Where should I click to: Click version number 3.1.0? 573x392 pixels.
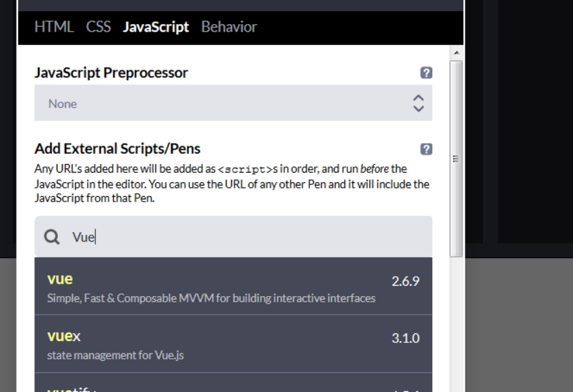pyautogui.click(x=406, y=338)
